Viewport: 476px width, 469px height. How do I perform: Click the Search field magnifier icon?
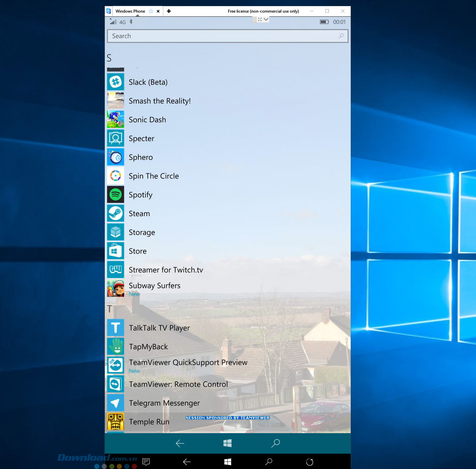341,36
